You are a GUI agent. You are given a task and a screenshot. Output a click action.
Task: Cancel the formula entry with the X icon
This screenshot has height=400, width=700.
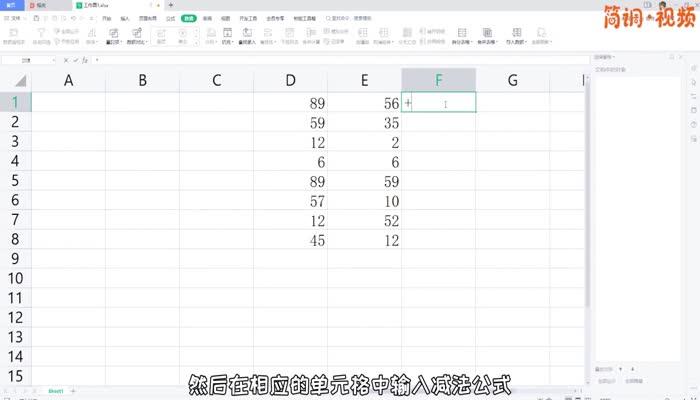[66, 60]
